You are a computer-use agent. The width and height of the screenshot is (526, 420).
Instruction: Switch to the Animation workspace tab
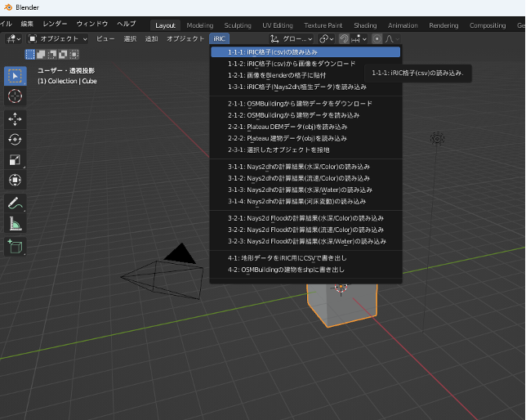(x=403, y=25)
